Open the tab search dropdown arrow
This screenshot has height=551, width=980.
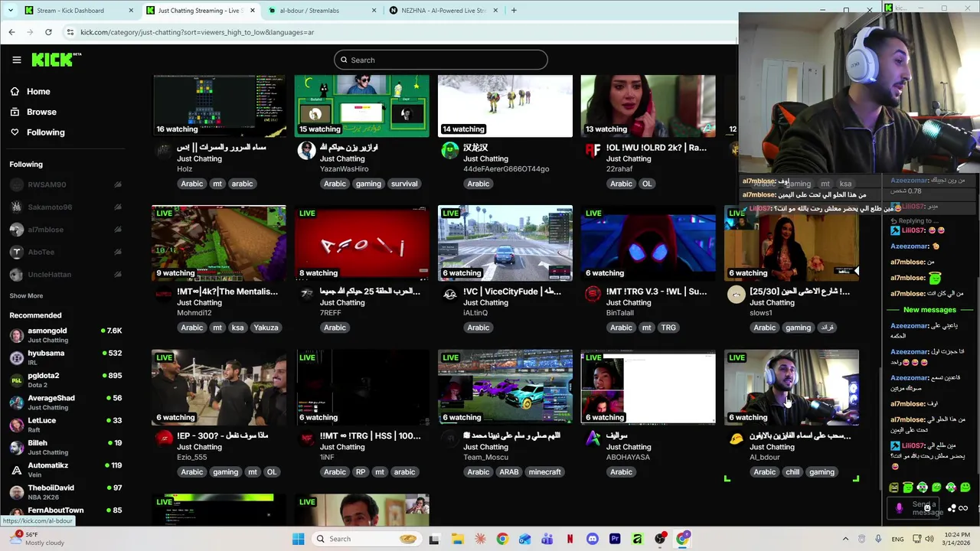point(10,11)
